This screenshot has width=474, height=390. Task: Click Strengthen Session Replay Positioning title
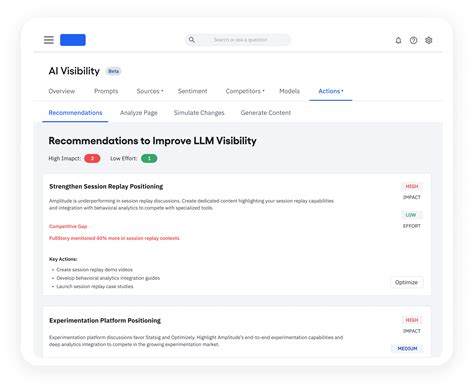click(x=106, y=186)
